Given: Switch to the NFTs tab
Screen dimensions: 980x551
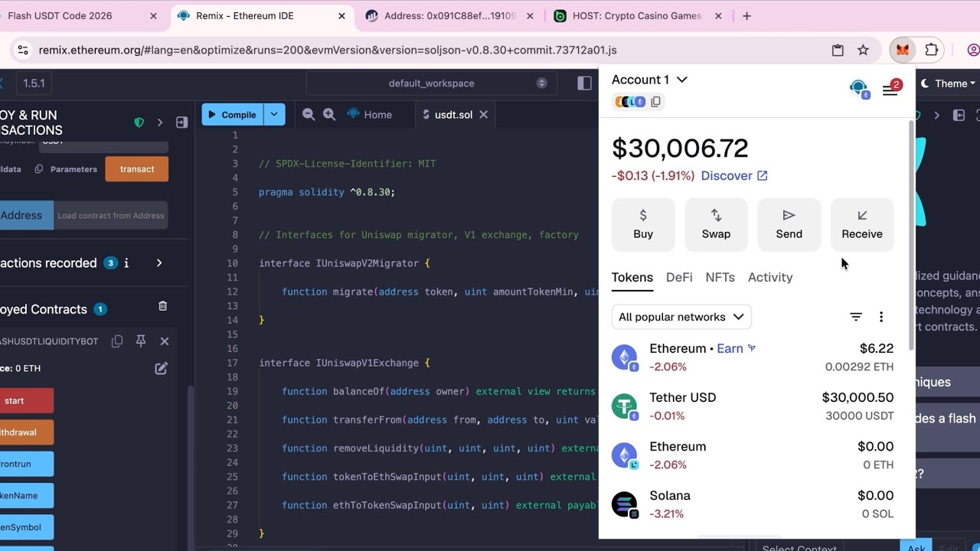Looking at the screenshot, I should pyautogui.click(x=720, y=278).
